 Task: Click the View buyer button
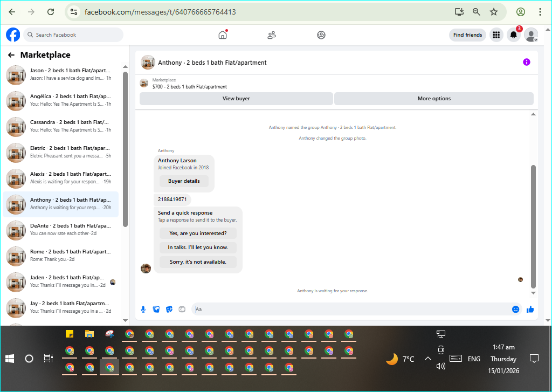tap(236, 99)
